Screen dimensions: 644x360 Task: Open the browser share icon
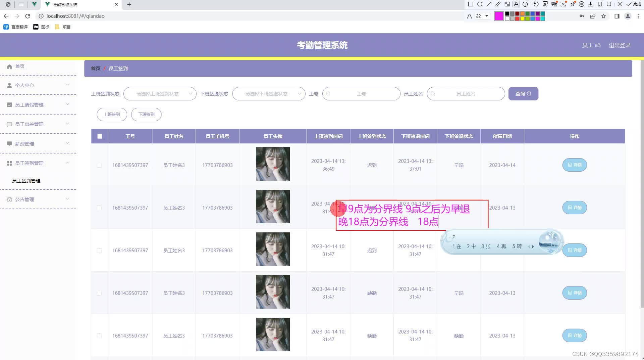pyautogui.click(x=593, y=16)
